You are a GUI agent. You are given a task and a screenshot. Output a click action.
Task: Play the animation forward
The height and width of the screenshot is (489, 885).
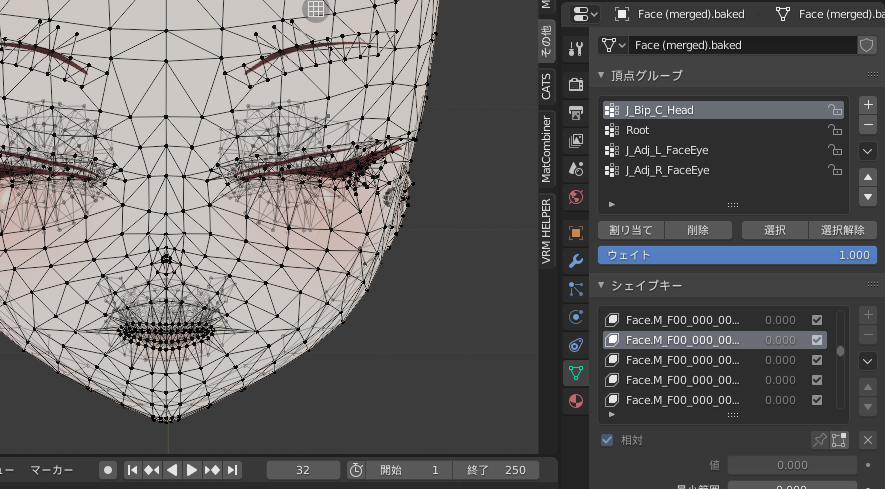(192, 470)
